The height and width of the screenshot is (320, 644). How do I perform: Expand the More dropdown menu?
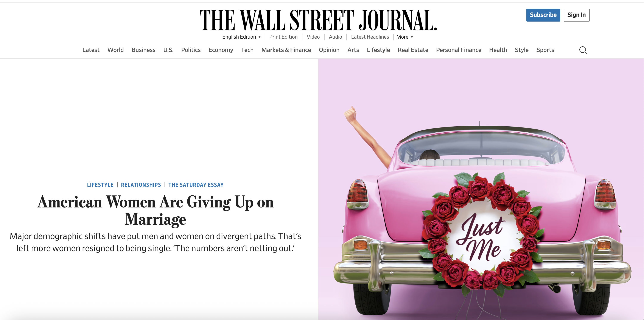404,37
